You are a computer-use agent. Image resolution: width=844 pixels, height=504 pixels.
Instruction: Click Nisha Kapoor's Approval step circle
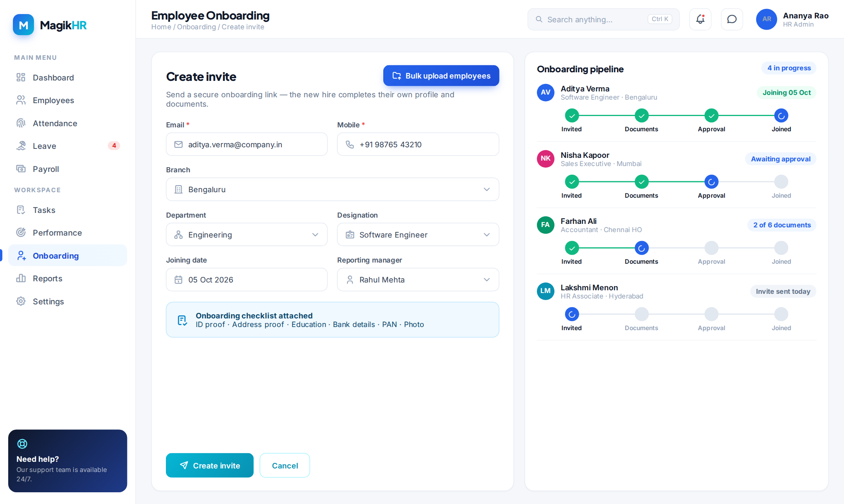(712, 182)
